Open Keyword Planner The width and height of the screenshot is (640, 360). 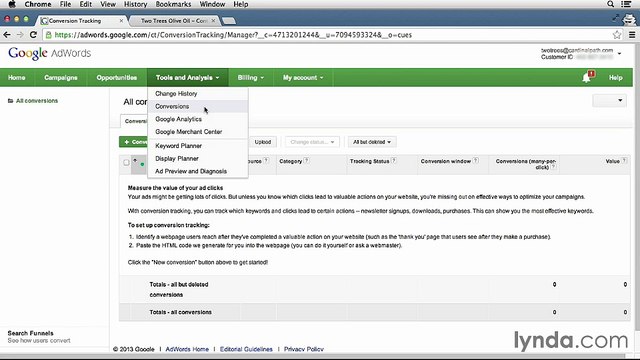[198, 146]
